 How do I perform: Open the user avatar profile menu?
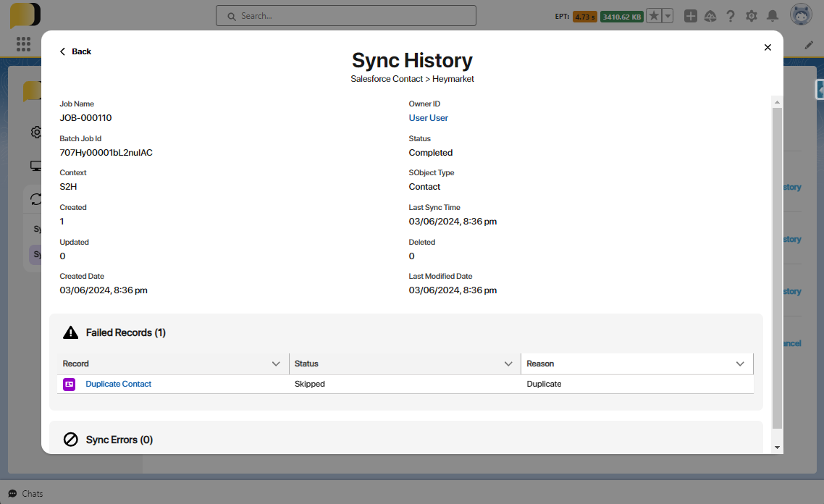[801, 14]
